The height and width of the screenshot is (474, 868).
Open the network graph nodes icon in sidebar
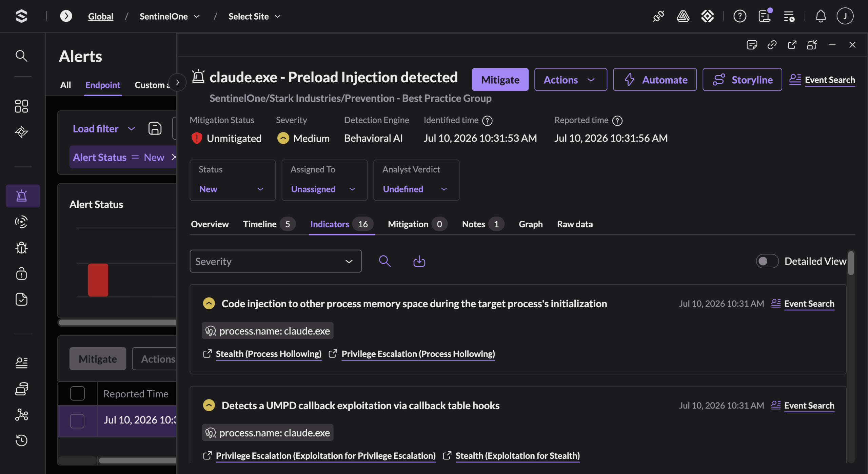tap(21, 414)
